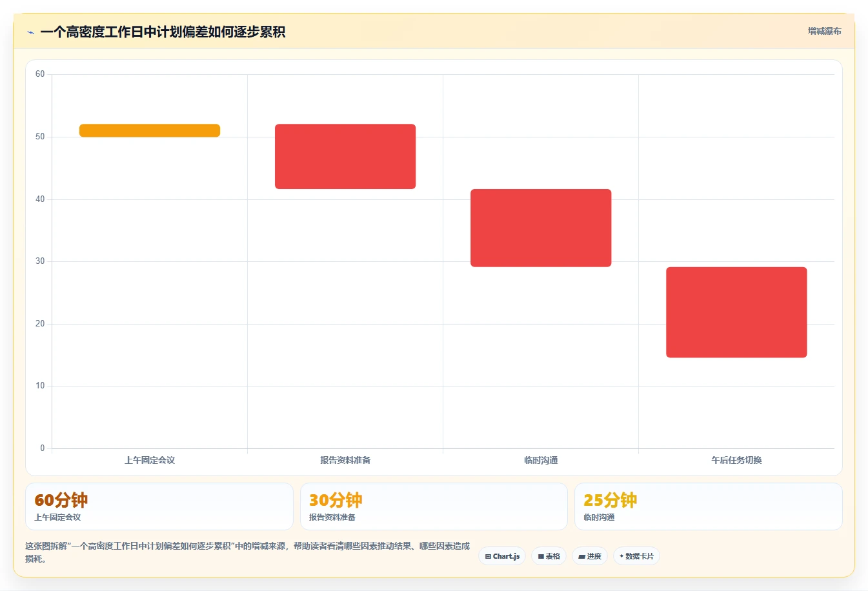The width and height of the screenshot is (868, 591).
Task: Click the 午后任务切换 x-axis label
Action: 736,460
